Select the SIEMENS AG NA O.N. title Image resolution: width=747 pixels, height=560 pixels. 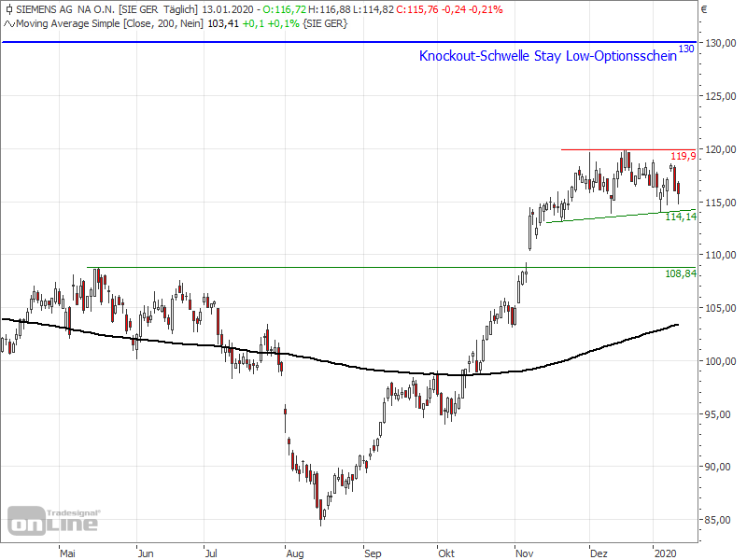(65, 9)
